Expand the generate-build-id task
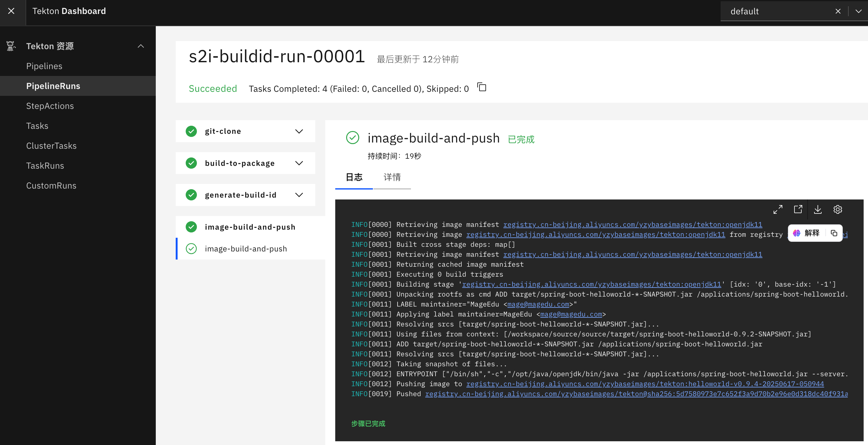The height and width of the screenshot is (445, 868). [299, 195]
